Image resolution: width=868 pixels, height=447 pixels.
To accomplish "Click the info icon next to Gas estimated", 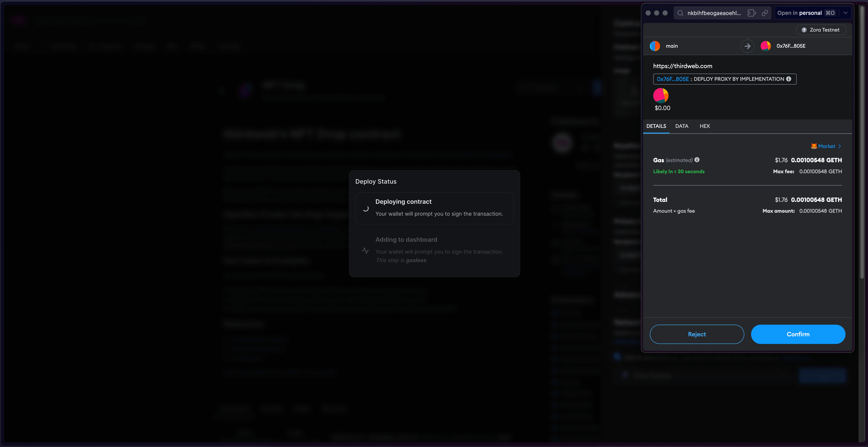I will click(698, 160).
